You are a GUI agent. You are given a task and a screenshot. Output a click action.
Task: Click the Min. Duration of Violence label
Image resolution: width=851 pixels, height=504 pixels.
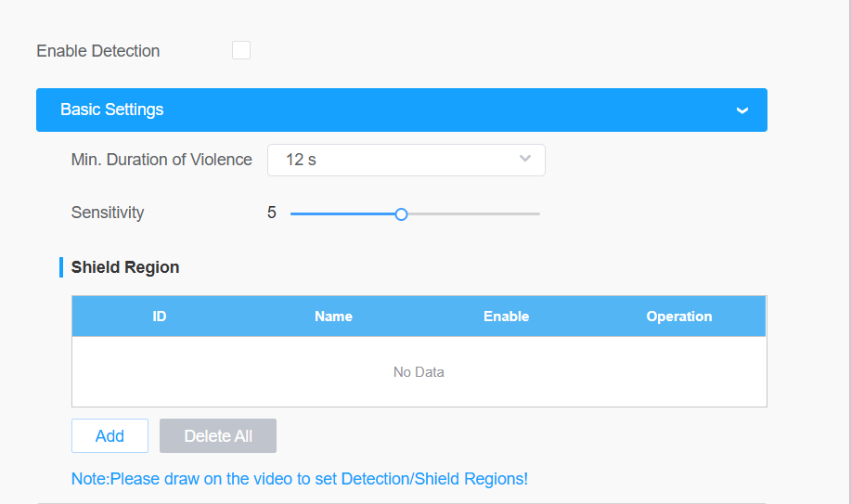click(161, 160)
